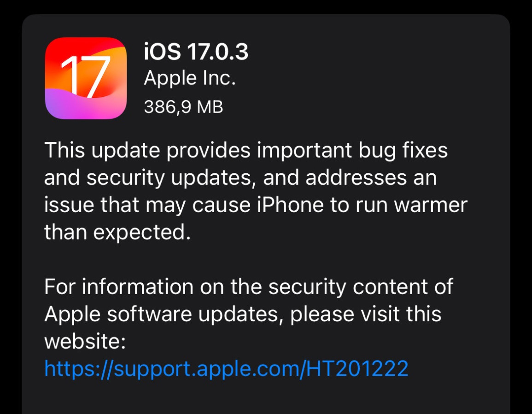Viewport: 532px width, 414px height.
Task: Open the support.apple.com/HT201222 link
Action: tap(226, 368)
